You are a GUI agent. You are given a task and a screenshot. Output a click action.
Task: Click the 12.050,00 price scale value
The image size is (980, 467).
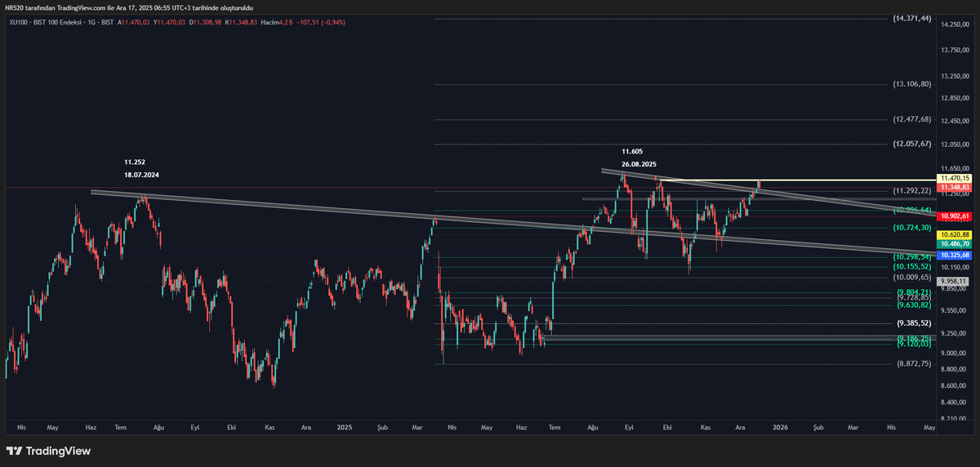click(955, 145)
